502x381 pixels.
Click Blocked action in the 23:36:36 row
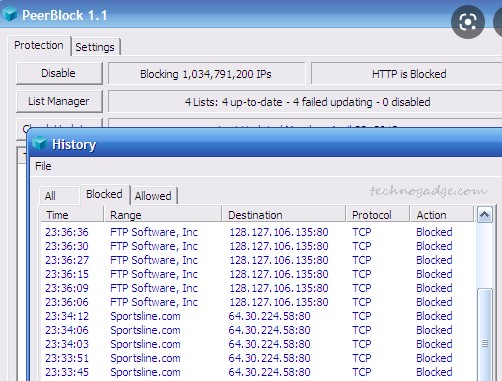click(434, 232)
